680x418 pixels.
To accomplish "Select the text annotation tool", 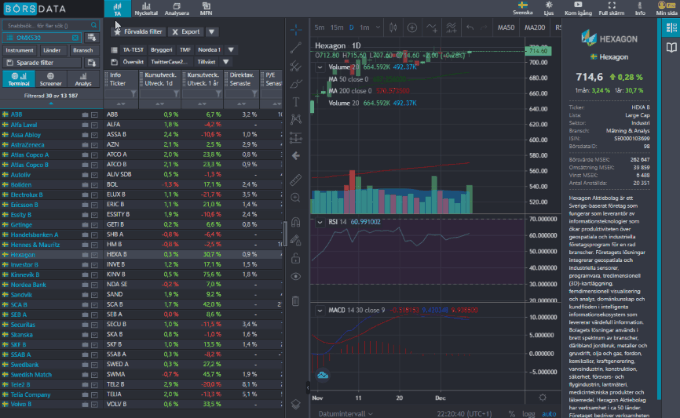I will (x=296, y=102).
